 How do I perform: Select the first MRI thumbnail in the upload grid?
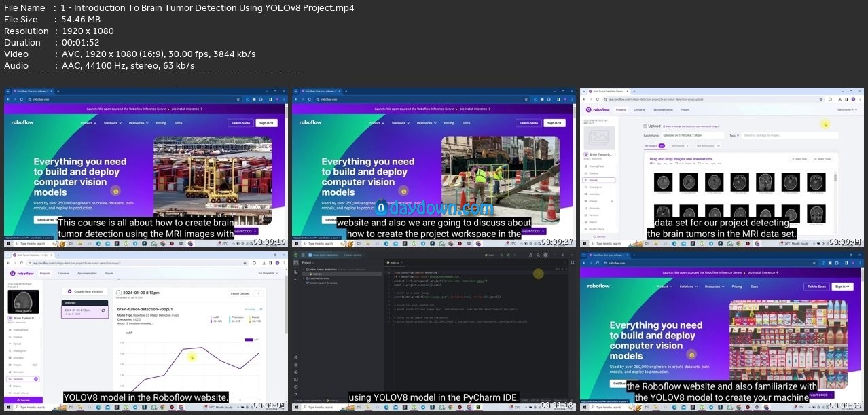(663, 181)
